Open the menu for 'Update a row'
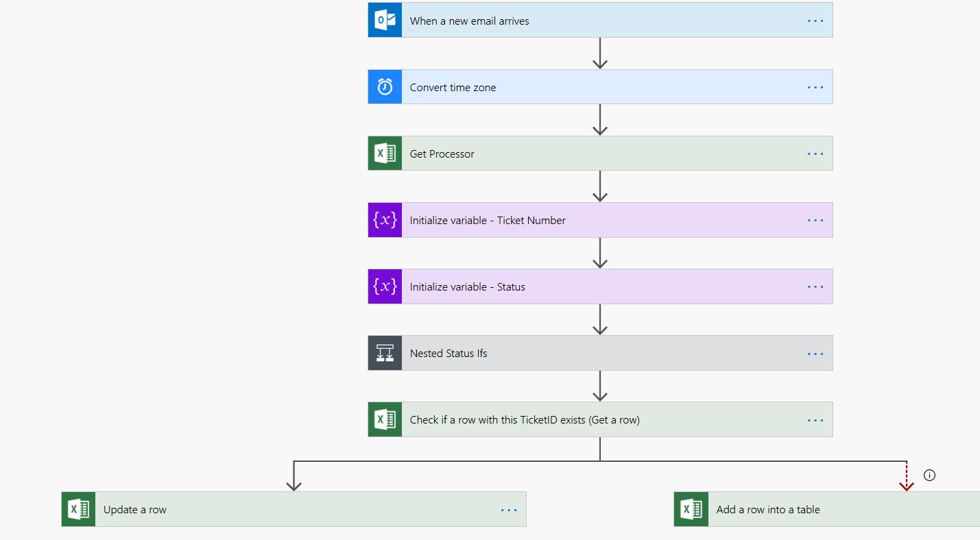This screenshot has width=980, height=540. click(509, 508)
